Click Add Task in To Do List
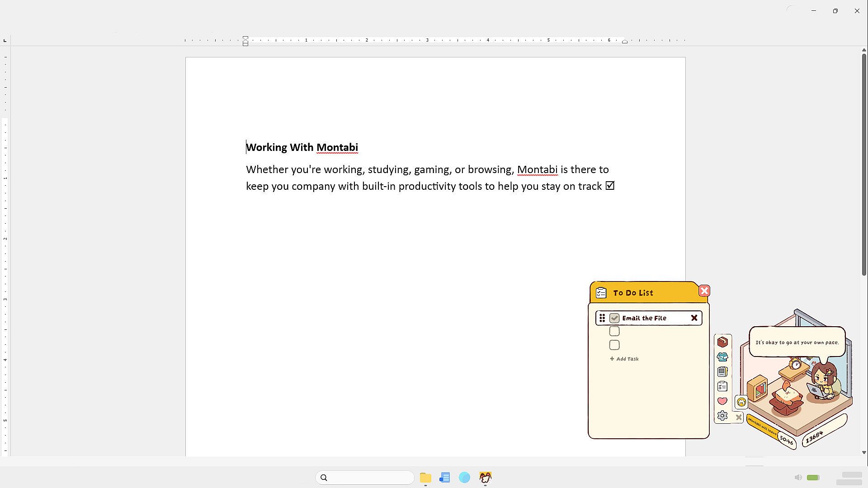The image size is (868, 488). click(624, 359)
